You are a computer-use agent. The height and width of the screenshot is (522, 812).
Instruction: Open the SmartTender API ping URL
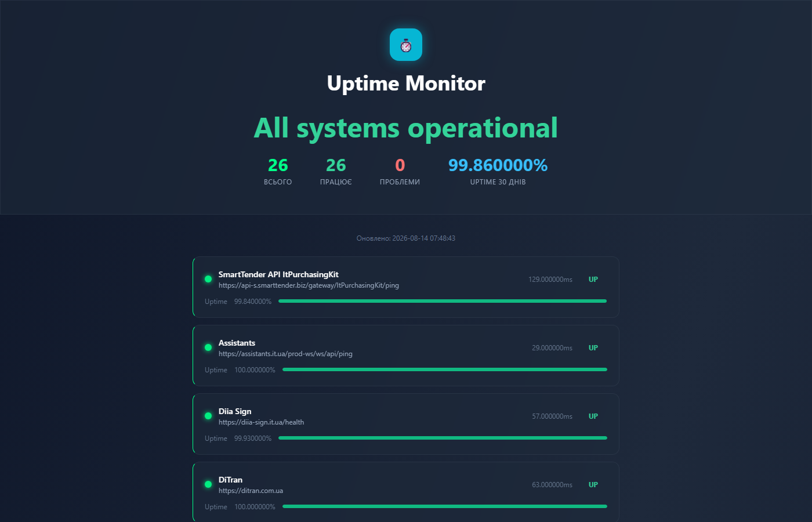pyautogui.click(x=309, y=285)
